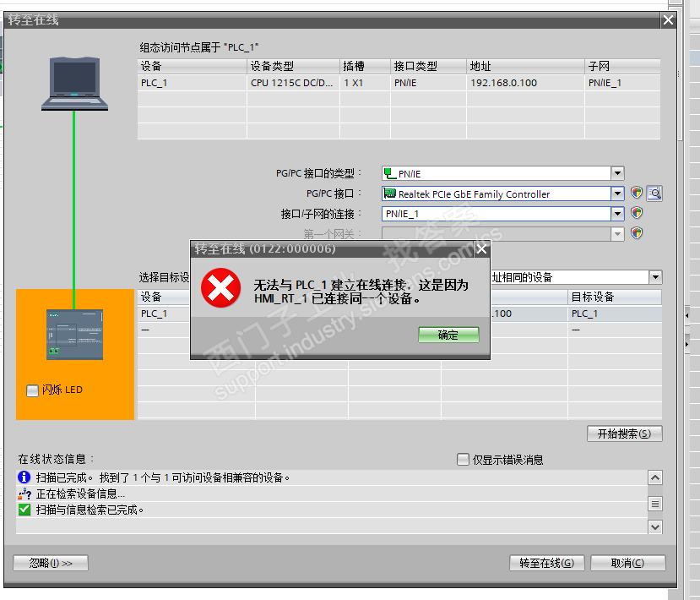Close the 转至在线 error message dialog
Viewport: 700px width, 600px height.
coord(481,249)
